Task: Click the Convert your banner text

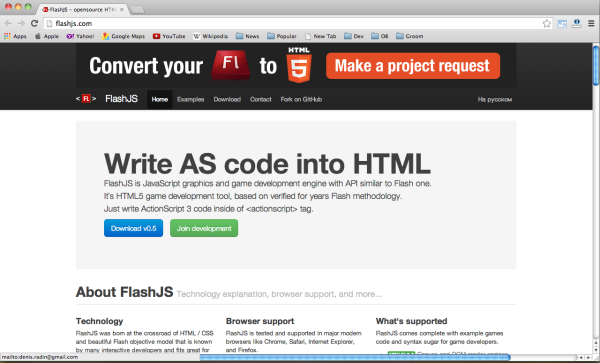Action: coord(146,66)
